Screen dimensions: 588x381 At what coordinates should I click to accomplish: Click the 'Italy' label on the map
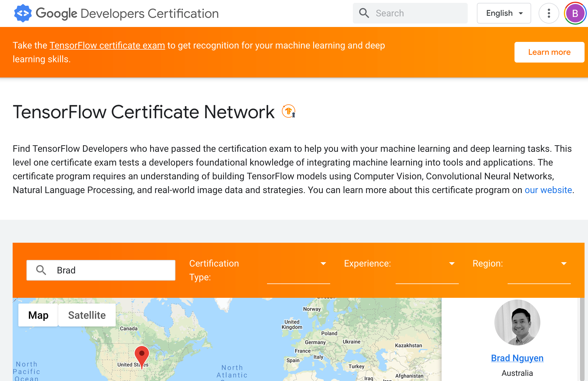tap(318, 357)
